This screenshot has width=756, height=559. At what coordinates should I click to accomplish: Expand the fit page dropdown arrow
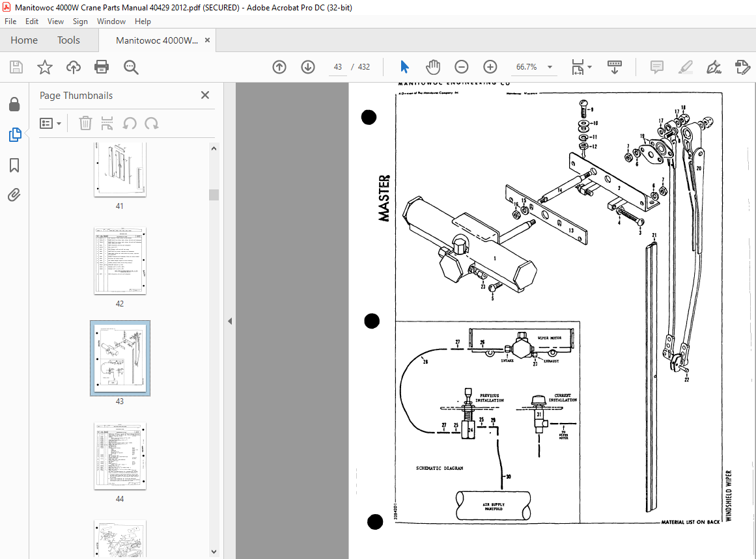point(590,67)
